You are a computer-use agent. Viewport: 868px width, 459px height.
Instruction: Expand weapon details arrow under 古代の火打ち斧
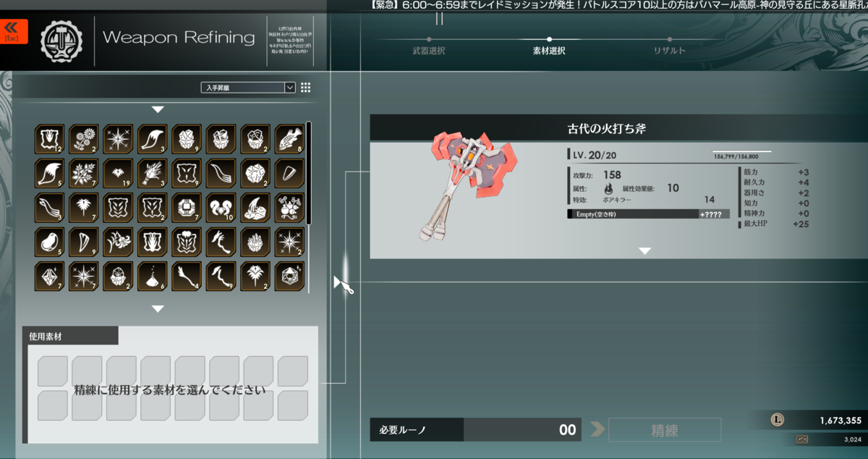click(644, 250)
